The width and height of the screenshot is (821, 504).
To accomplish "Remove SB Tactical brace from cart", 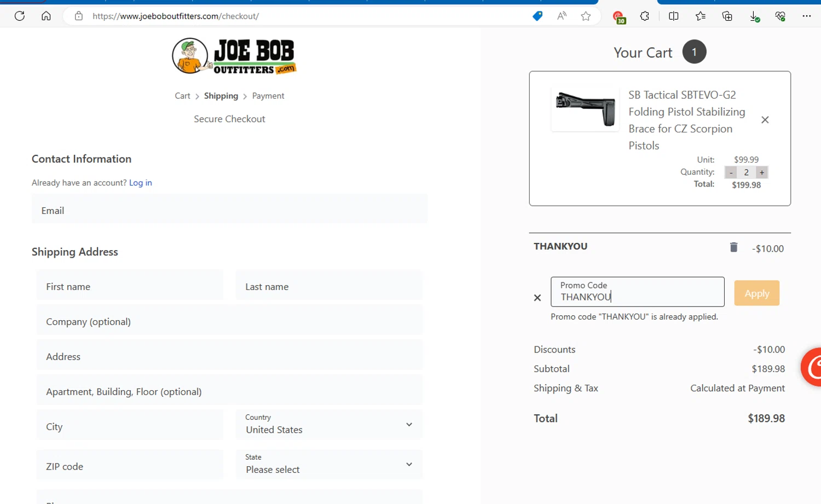I will (x=765, y=120).
